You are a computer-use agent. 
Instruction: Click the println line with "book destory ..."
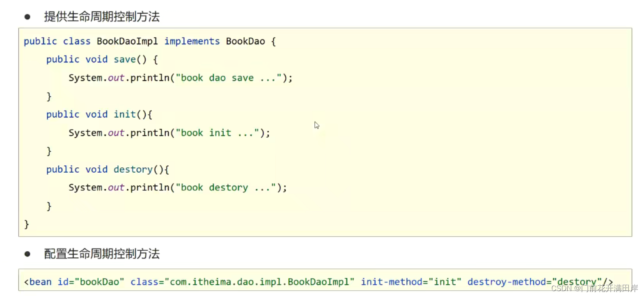pyautogui.click(x=178, y=188)
